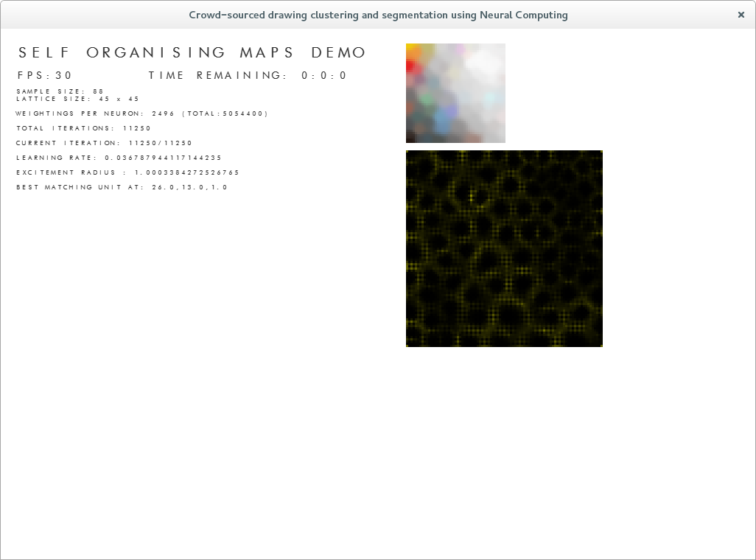Click 'BEST MATCHING UNIT AT' line
This screenshot has width=756, height=560.
pos(122,187)
